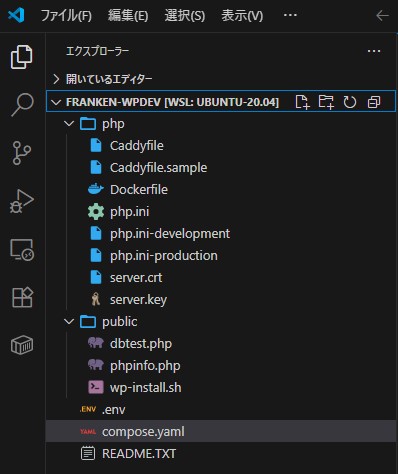Click the server.key keys icon
Image resolution: width=398 pixels, height=474 pixels.
coord(96,299)
